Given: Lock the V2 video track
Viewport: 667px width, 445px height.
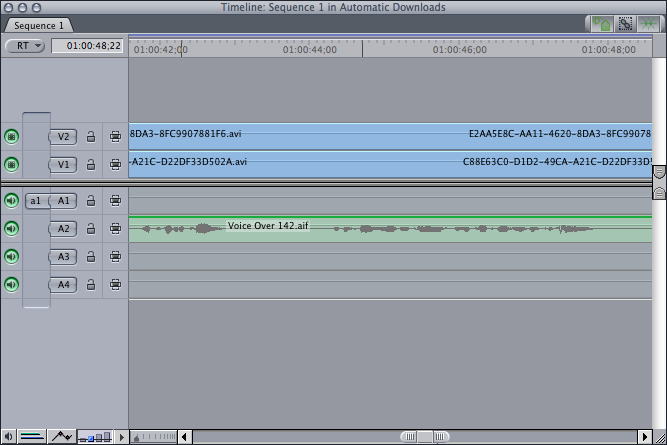Looking at the screenshot, I should (x=91, y=137).
